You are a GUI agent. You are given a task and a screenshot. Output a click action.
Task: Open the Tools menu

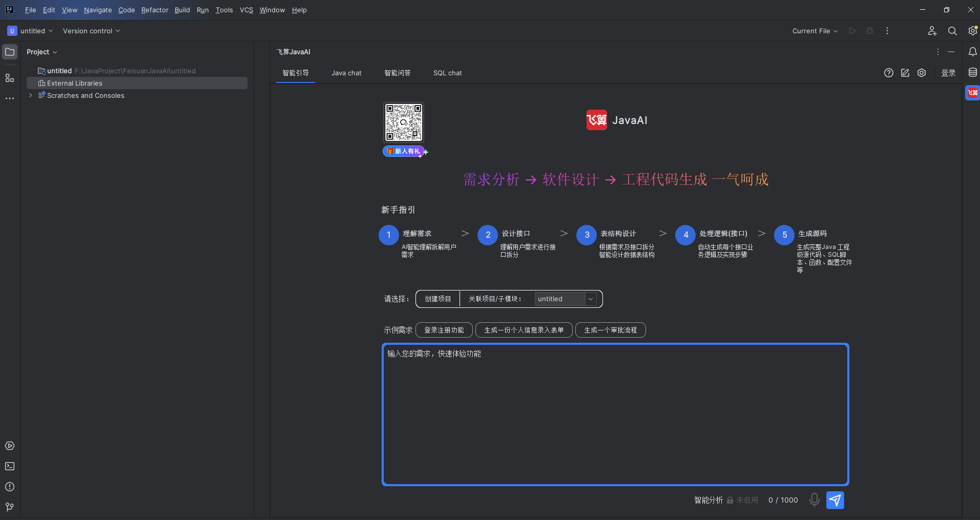pos(224,10)
